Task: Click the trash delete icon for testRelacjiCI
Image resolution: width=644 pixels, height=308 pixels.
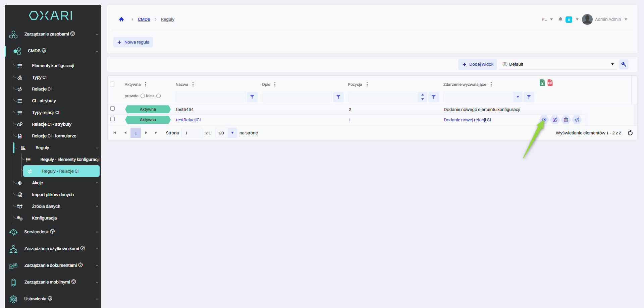Action: (x=566, y=120)
